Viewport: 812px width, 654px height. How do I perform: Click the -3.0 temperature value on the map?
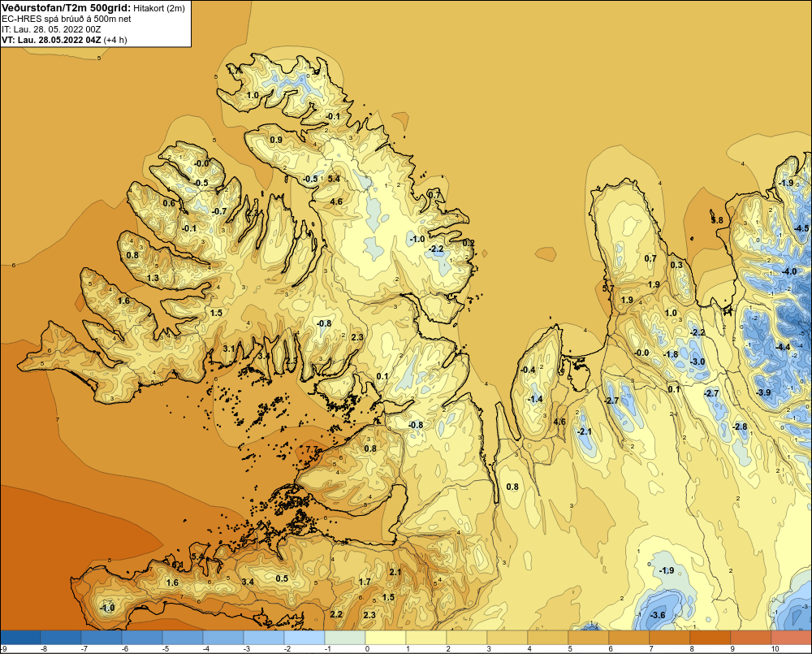698,362
